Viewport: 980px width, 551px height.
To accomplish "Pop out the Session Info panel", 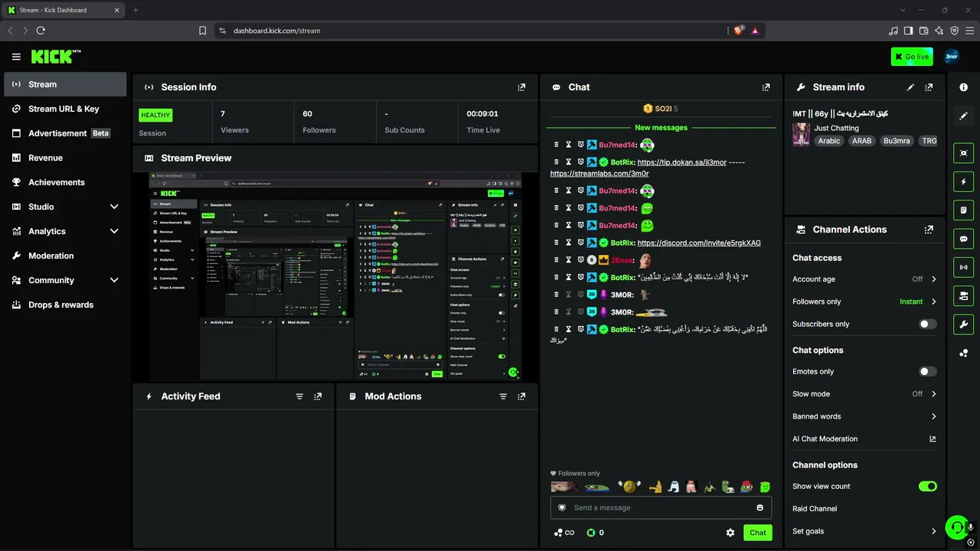I will [x=521, y=87].
